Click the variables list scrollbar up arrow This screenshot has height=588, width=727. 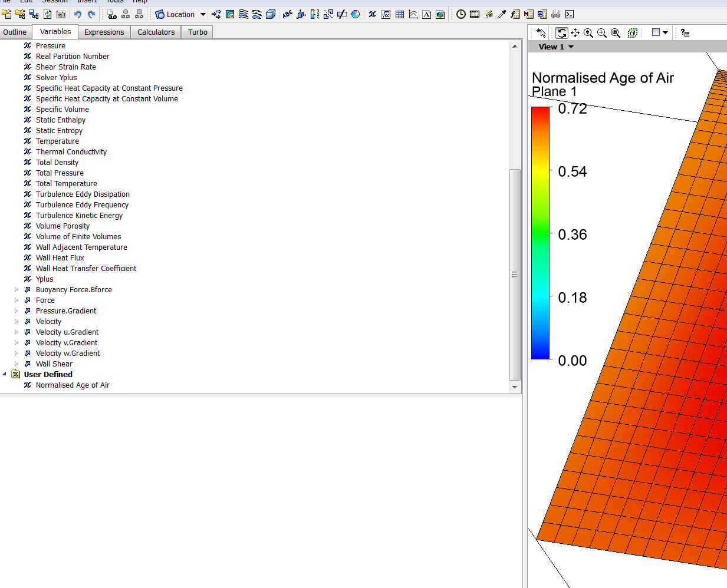pos(515,46)
